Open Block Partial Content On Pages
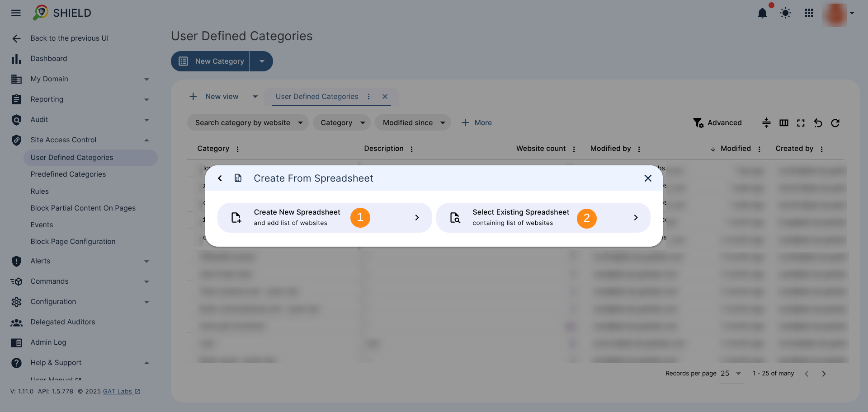This screenshot has height=412, width=868. click(83, 208)
